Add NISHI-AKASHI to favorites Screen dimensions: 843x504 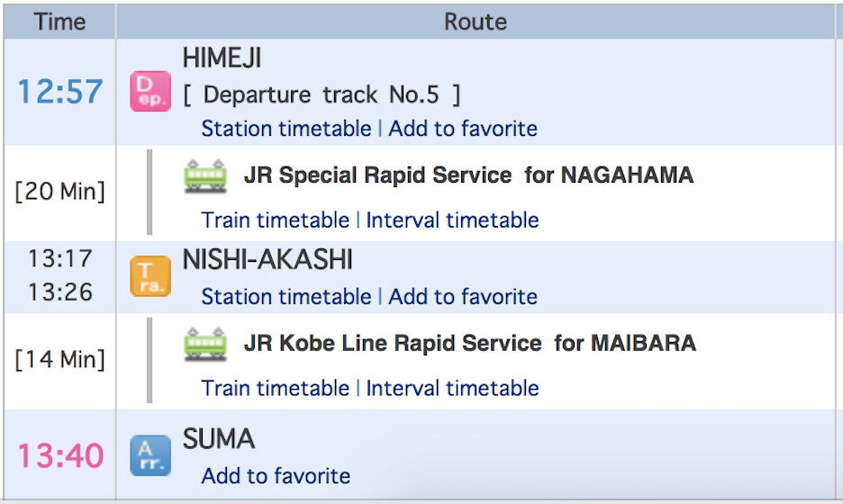(x=463, y=297)
